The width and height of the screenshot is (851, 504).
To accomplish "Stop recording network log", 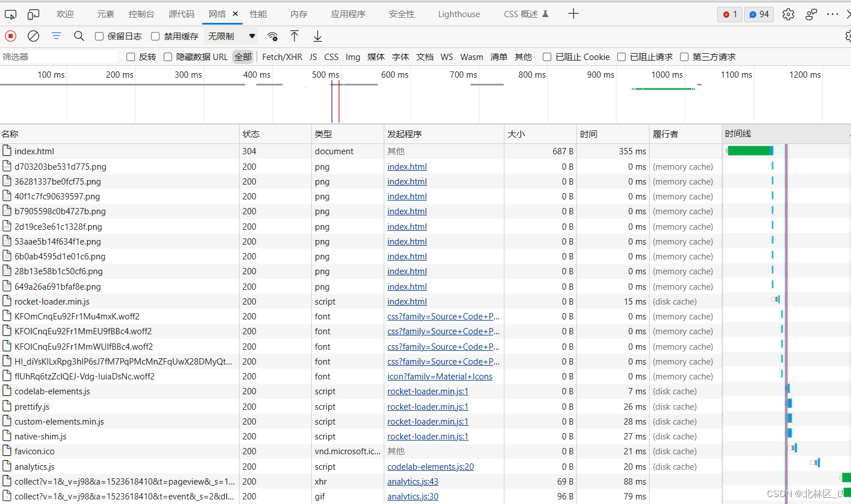I will [10, 36].
